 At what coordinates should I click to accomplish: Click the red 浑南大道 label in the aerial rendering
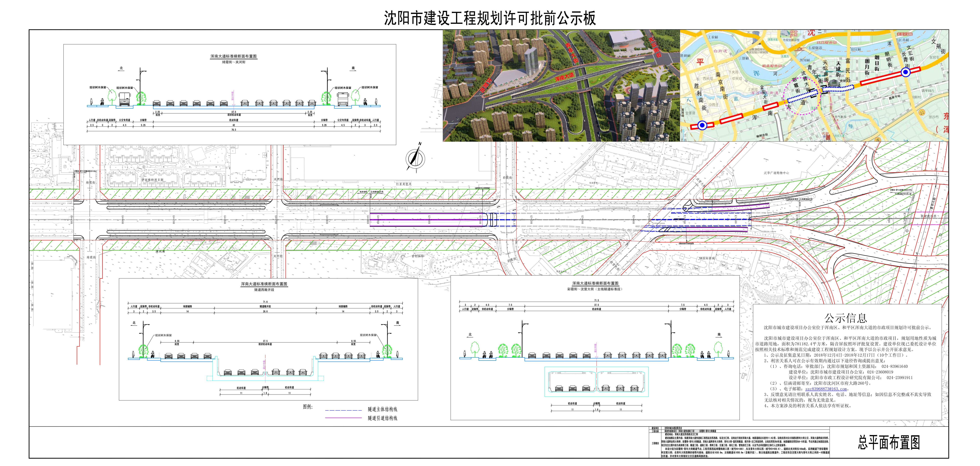point(564,77)
